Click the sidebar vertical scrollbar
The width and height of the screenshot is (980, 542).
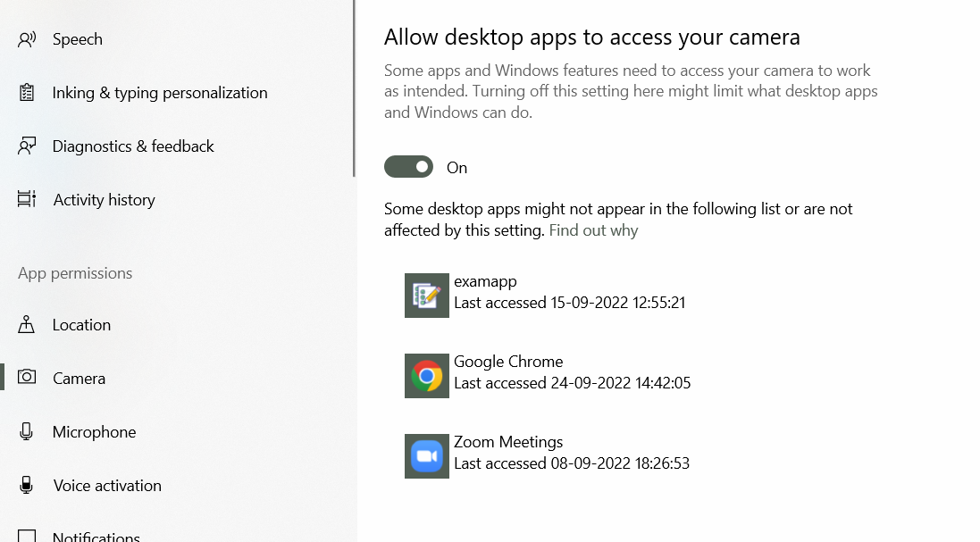(354, 89)
